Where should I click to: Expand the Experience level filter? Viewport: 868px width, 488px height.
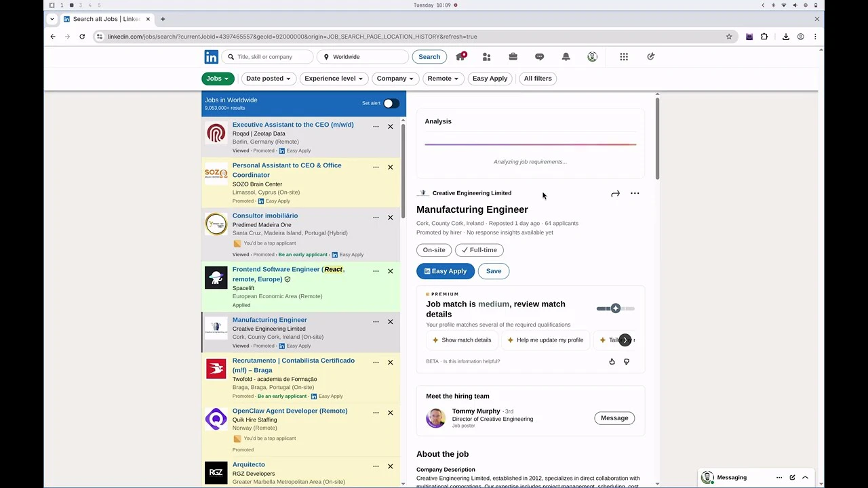click(x=334, y=79)
